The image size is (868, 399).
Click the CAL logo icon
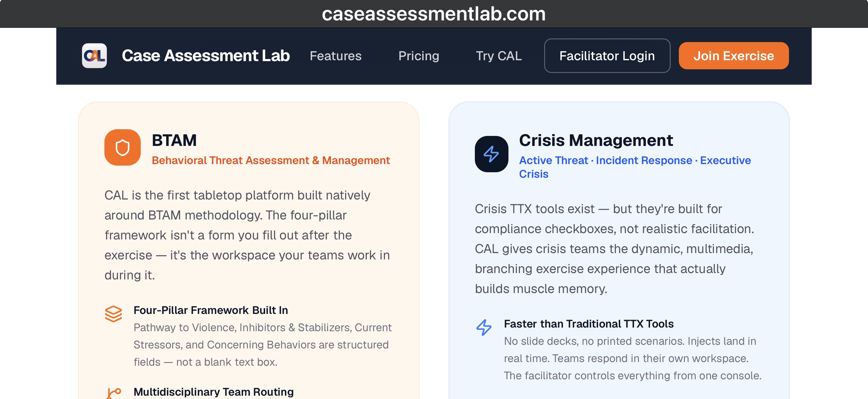pos(94,56)
